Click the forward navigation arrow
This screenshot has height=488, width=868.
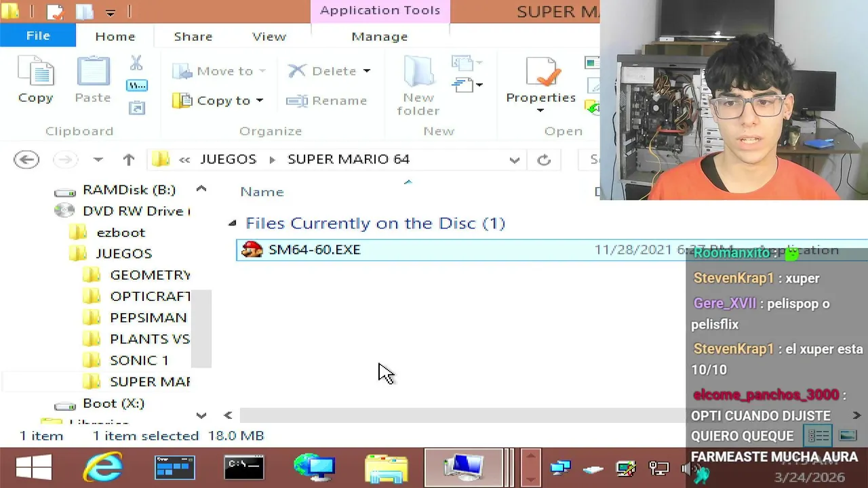(65, 159)
